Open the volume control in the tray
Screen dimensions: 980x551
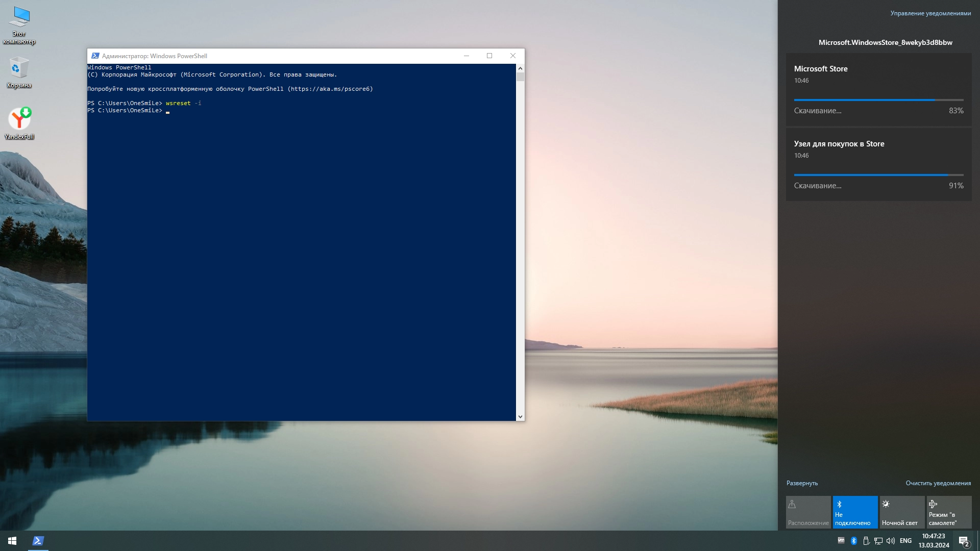891,541
